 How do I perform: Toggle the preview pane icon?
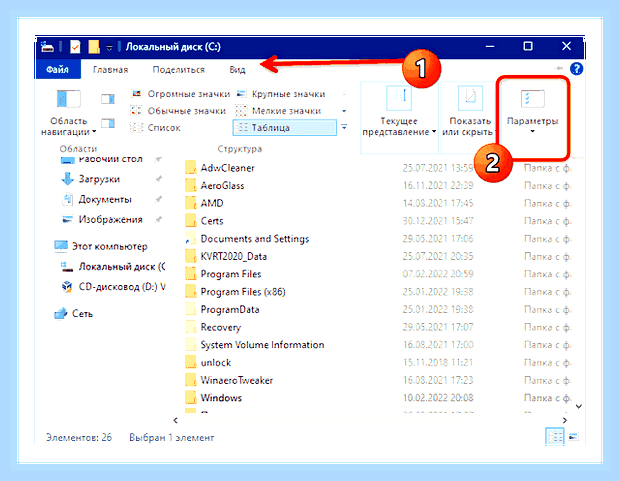[108, 98]
